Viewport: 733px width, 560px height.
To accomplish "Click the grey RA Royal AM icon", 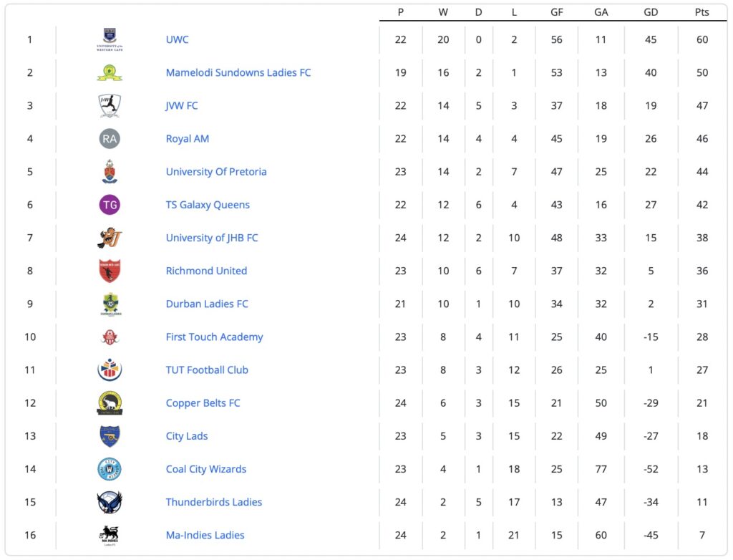I will tap(110, 139).
